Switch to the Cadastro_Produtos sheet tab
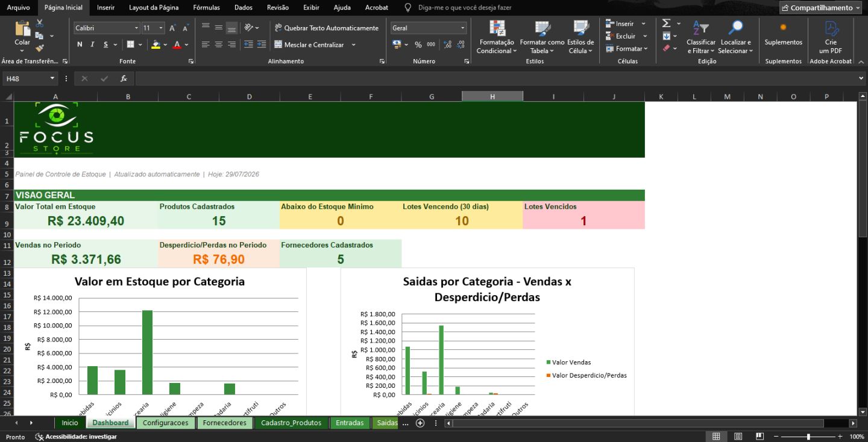The width and height of the screenshot is (868, 442). click(x=291, y=423)
